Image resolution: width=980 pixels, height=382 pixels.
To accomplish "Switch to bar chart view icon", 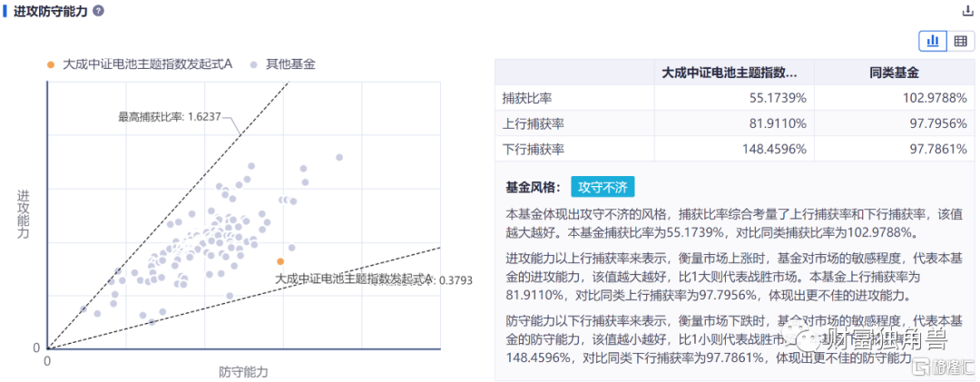I will click(933, 41).
